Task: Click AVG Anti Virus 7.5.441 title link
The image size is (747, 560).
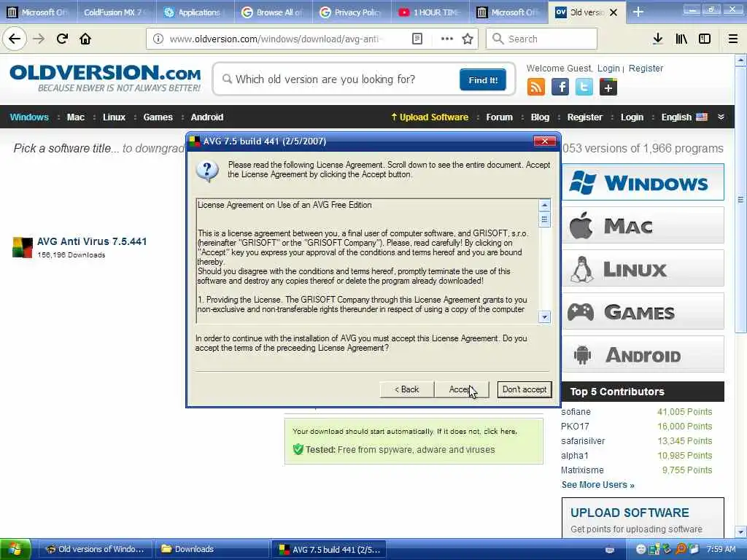Action: click(x=92, y=241)
